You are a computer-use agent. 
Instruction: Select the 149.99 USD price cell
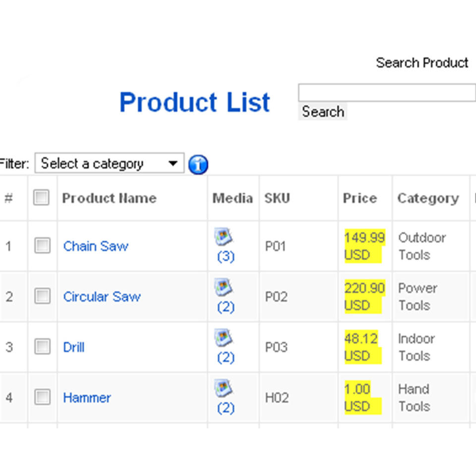click(x=364, y=246)
